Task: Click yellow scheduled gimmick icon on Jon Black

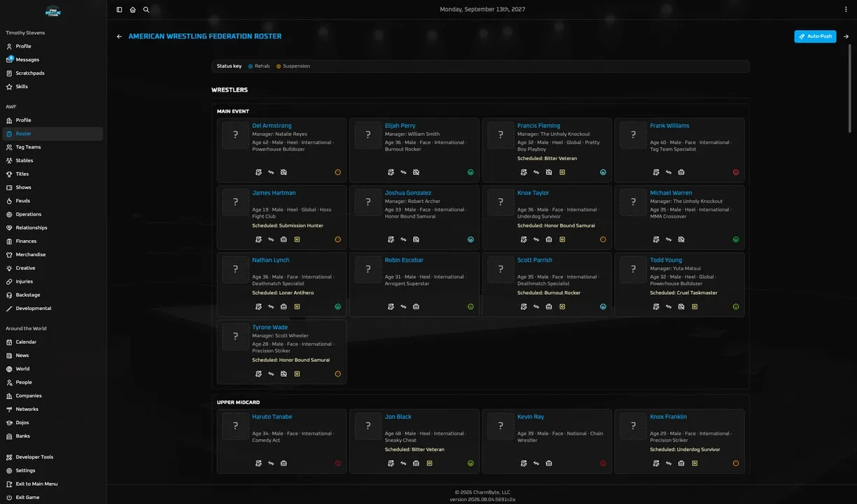Action: tap(429, 463)
